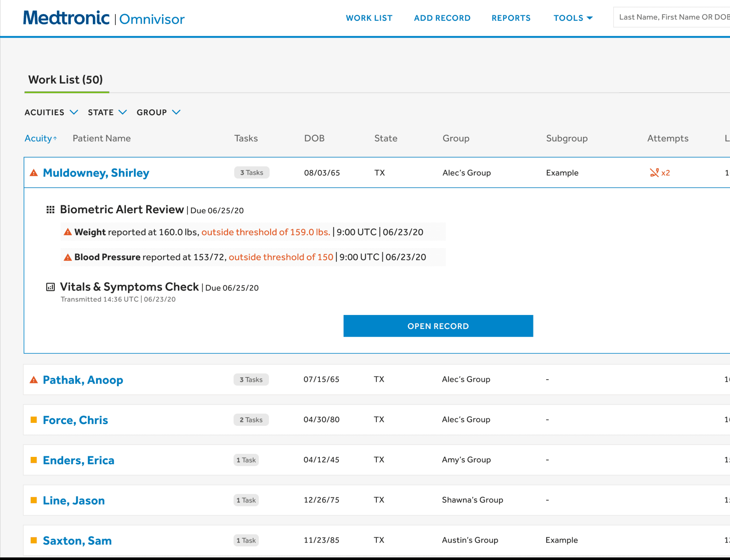
Task: Sort by Subgroup column header
Action: pyautogui.click(x=567, y=138)
